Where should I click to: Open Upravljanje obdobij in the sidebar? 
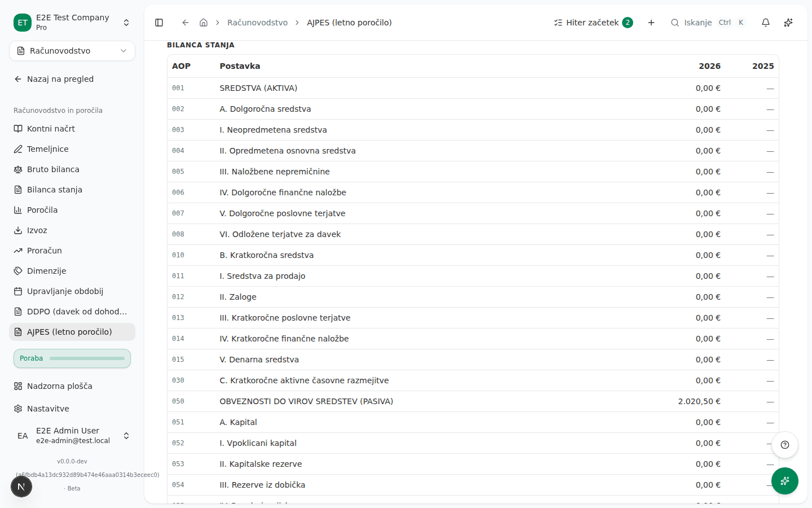pyautogui.click(x=72, y=291)
